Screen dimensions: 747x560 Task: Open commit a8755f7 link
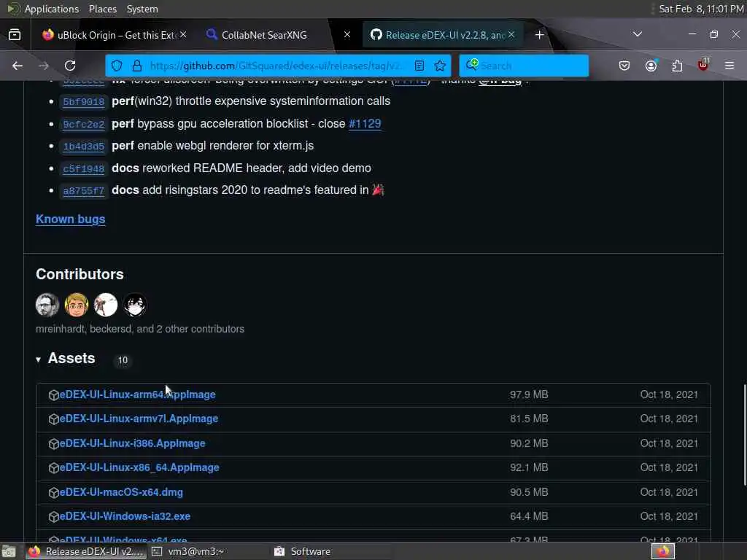[x=84, y=191]
